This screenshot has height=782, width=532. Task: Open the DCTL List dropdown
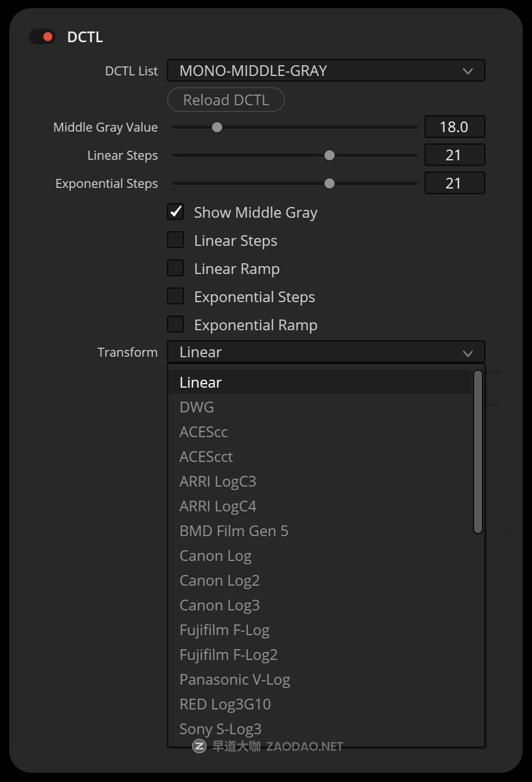326,71
